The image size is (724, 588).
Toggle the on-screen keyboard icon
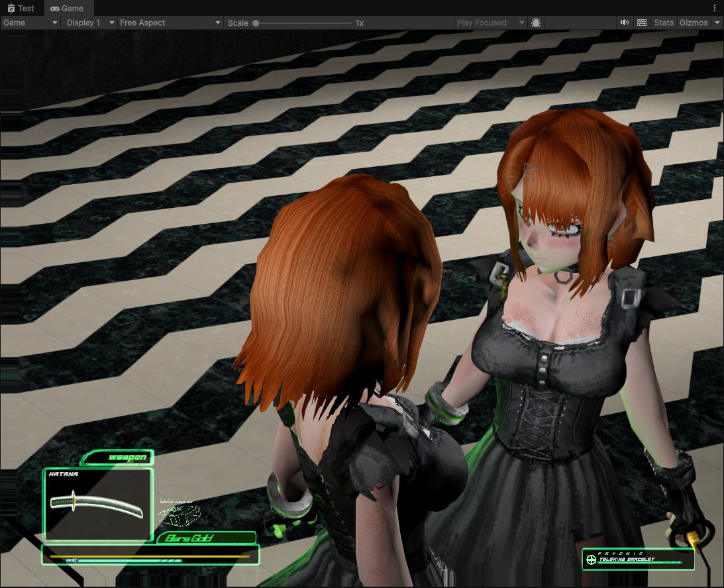pos(641,23)
